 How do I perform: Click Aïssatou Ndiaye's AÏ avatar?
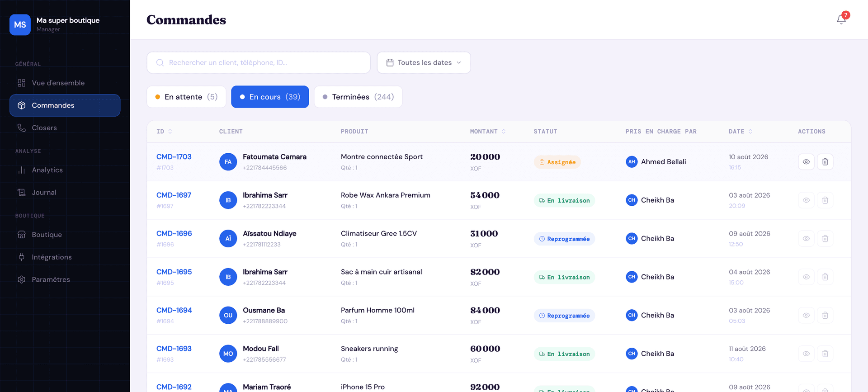pyautogui.click(x=228, y=239)
